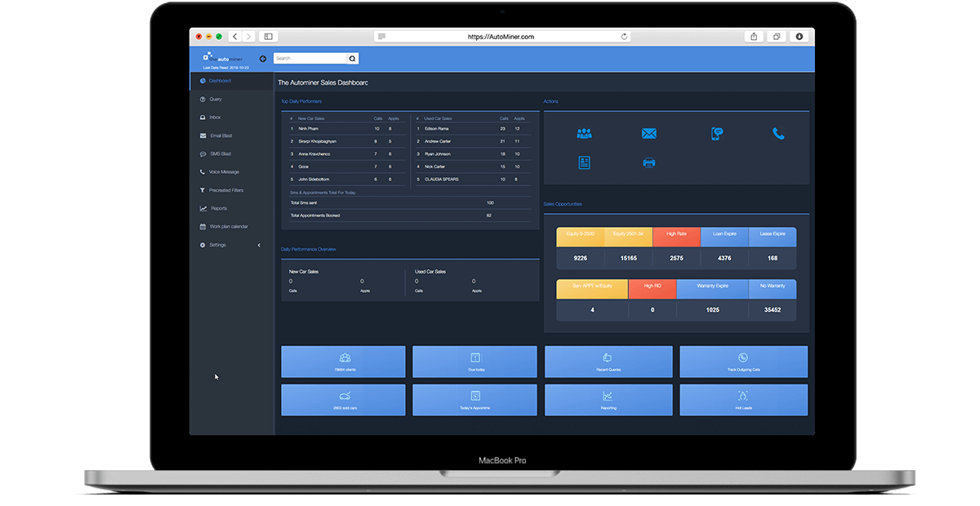Image resolution: width=980 pixels, height=506 pixels.
Task: Click the Edison Rama row
Action: coord(474,128)
